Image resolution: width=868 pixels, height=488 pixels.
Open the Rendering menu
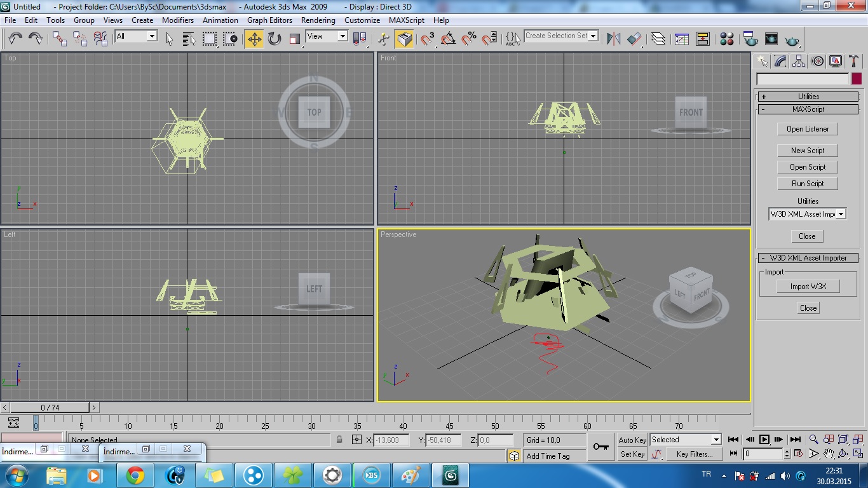pos(318,20)
